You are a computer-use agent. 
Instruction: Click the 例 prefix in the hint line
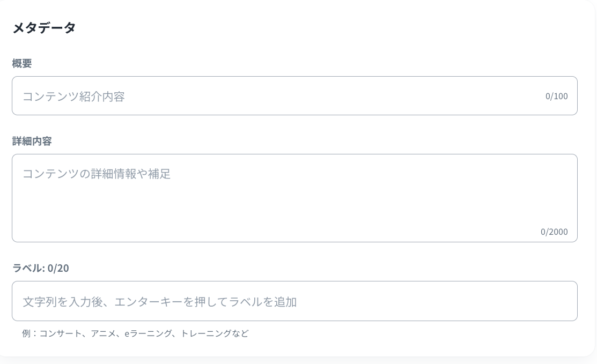pyautogui.click(x=26, y=333)
